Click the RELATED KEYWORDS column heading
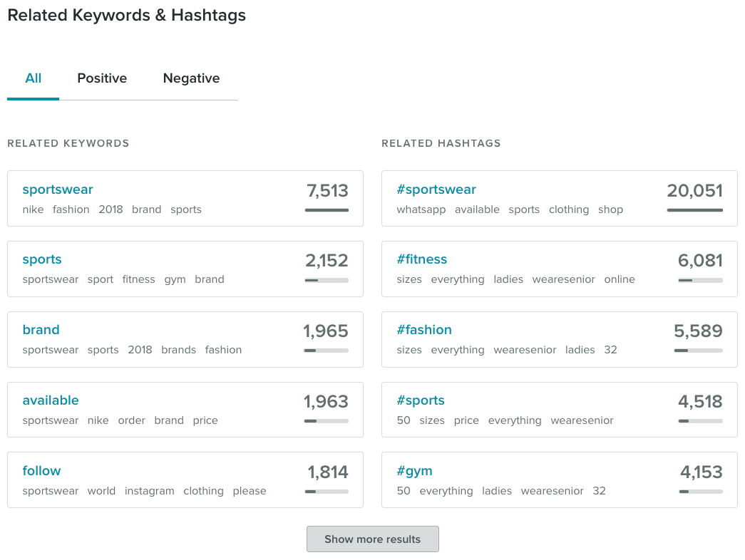 click(68, 143)
